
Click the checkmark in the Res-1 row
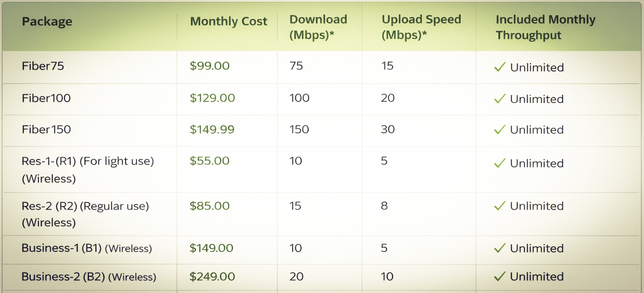[499, 163]
